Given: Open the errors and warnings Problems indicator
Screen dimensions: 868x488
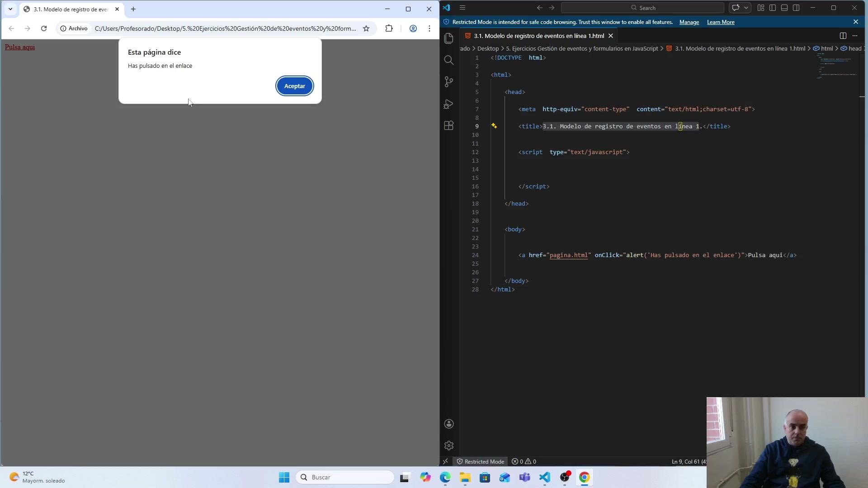Looking at the screenshot, I should tap(524, 461).
